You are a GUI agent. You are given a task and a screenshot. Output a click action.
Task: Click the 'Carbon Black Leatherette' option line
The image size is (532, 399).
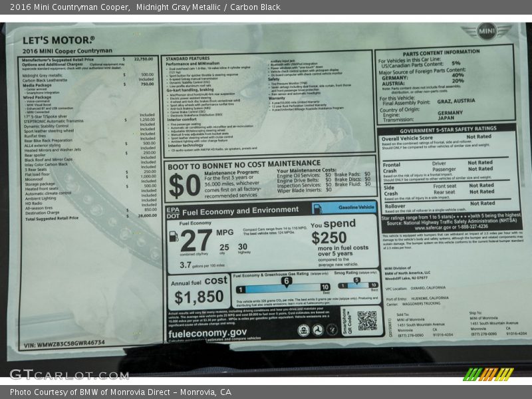click(45, 80)
